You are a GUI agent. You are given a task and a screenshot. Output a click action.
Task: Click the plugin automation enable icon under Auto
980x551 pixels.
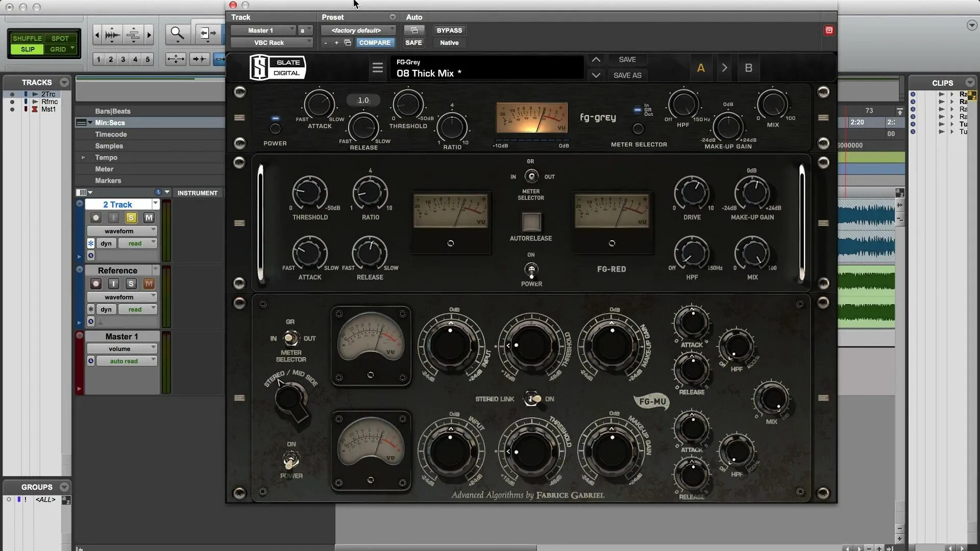(414, 31)
